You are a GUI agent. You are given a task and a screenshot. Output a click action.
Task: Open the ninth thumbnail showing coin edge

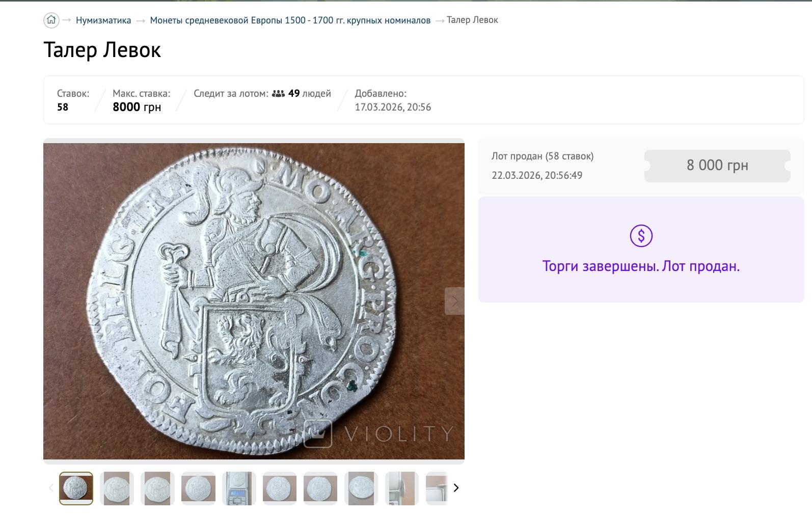402,488
